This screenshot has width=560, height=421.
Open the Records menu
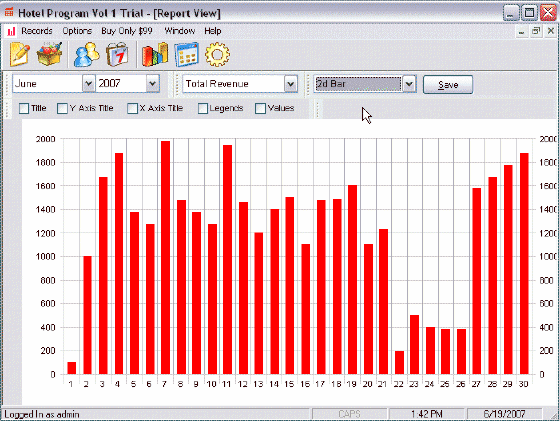tap(37, 31)
